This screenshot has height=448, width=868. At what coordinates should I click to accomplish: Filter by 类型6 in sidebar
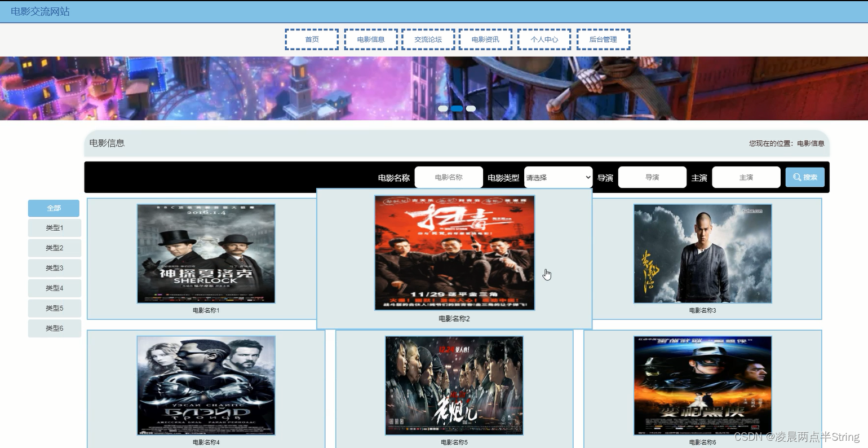coord(55,328)
